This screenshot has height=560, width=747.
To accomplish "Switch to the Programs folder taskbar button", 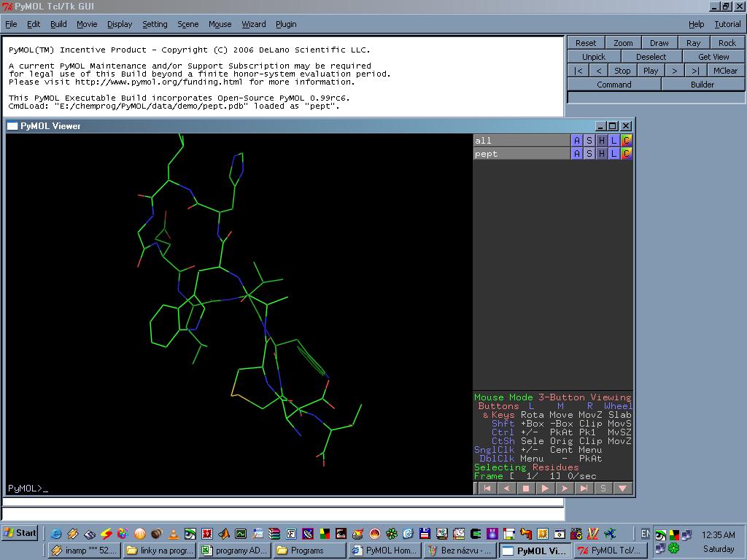I will click(x=309, y=551).
